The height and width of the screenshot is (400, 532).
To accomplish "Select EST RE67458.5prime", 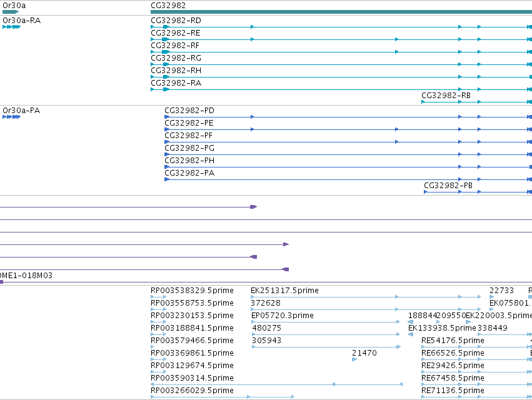I will [453, 379].
